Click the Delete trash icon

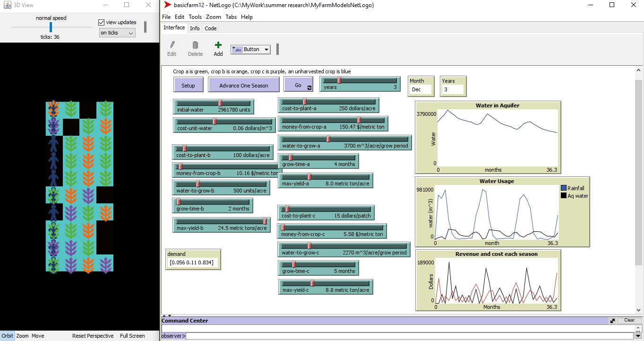(195, 45)
